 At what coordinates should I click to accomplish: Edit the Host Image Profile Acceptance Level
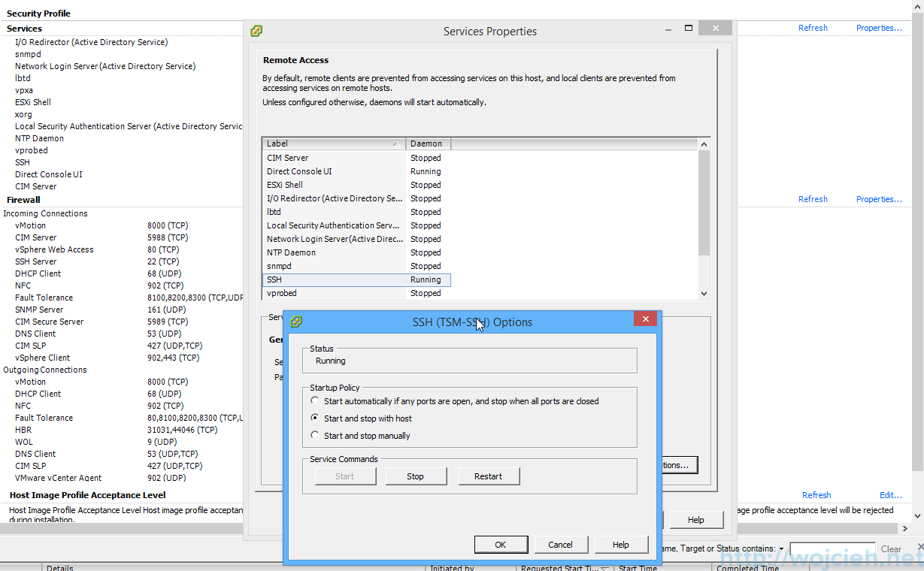890,494
